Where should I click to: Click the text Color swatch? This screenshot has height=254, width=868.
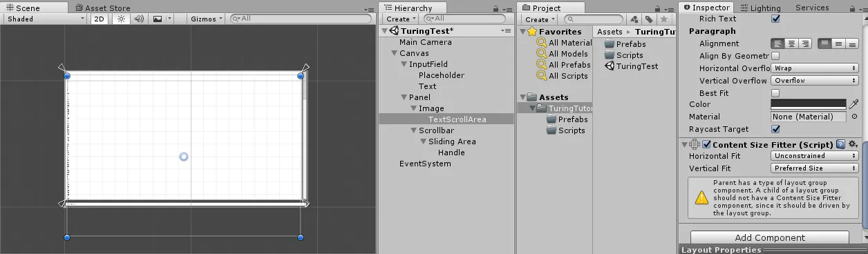(809, 104)
